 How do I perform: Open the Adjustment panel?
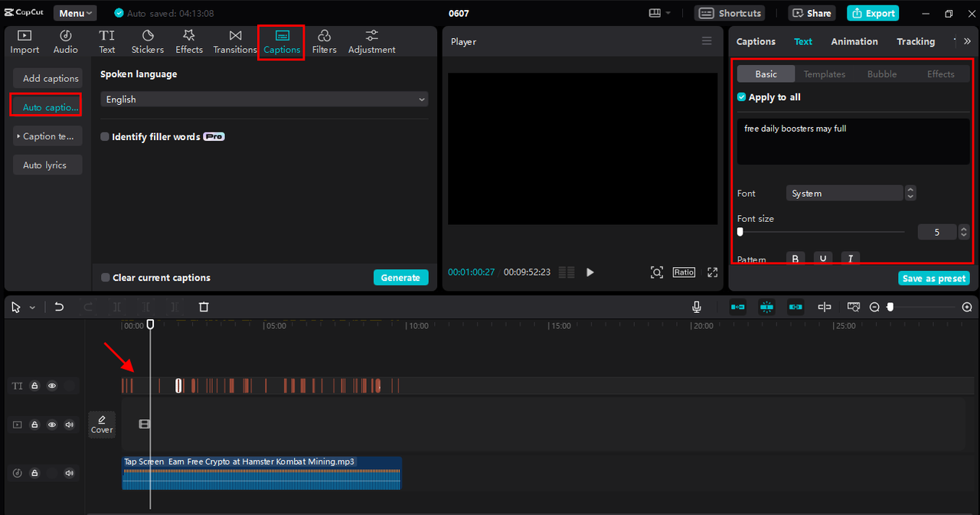372,42
